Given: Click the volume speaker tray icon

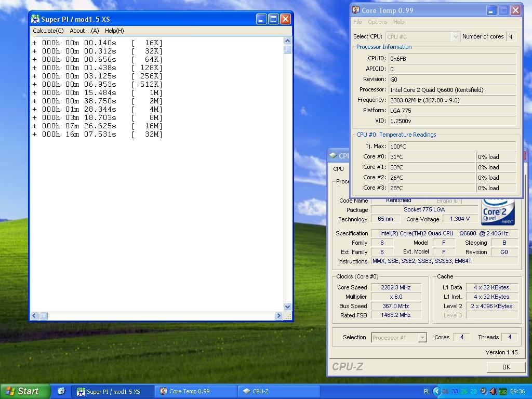Looking at the screenshot, I should click(x=493, y=391).
